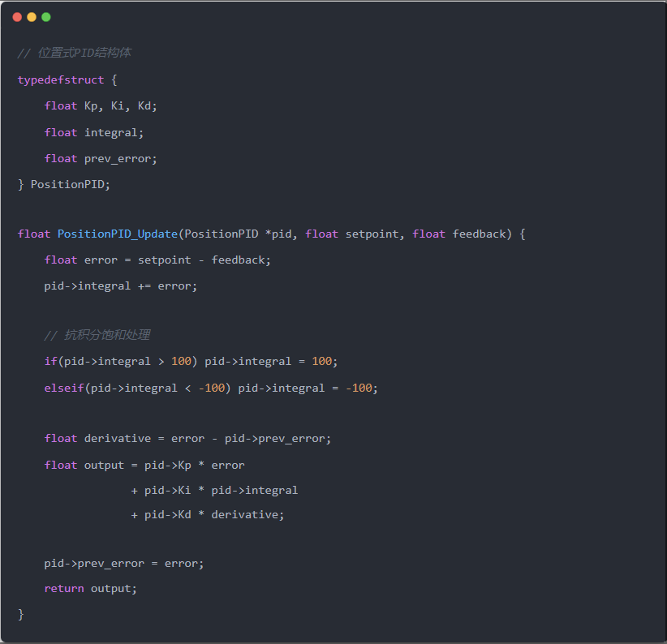This screenshot has height=644, width=667.
Task: Click '+ pid->Ki * pid->integral' line
Action: pos(214,491)
